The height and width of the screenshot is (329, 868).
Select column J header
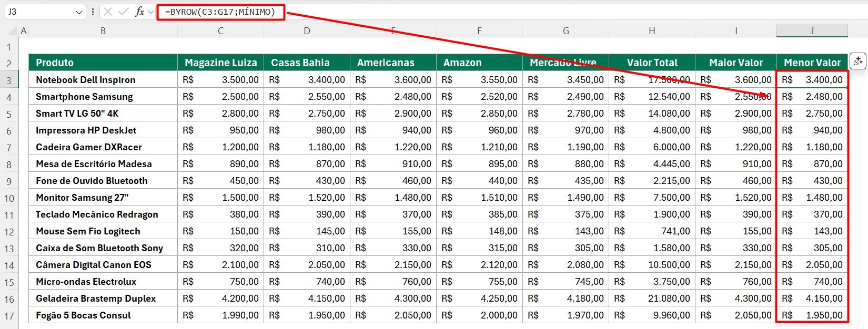click(812, 31)
